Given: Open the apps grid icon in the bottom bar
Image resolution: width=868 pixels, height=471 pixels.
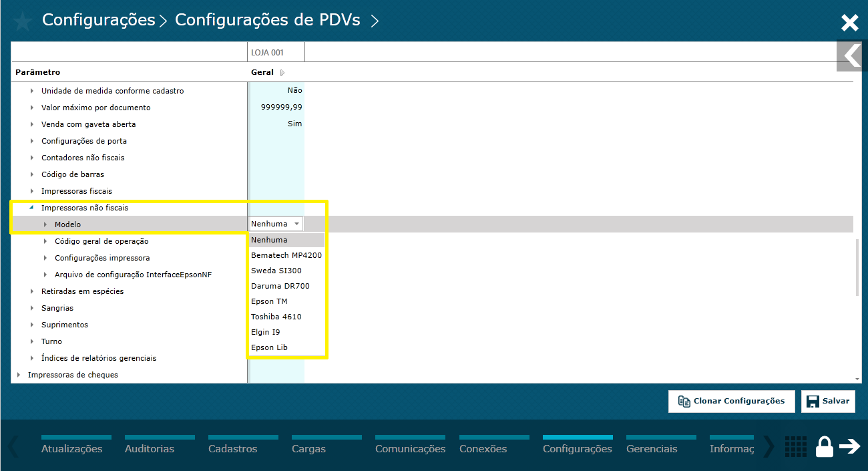Looking at the screenshot, I should [795, 446].
